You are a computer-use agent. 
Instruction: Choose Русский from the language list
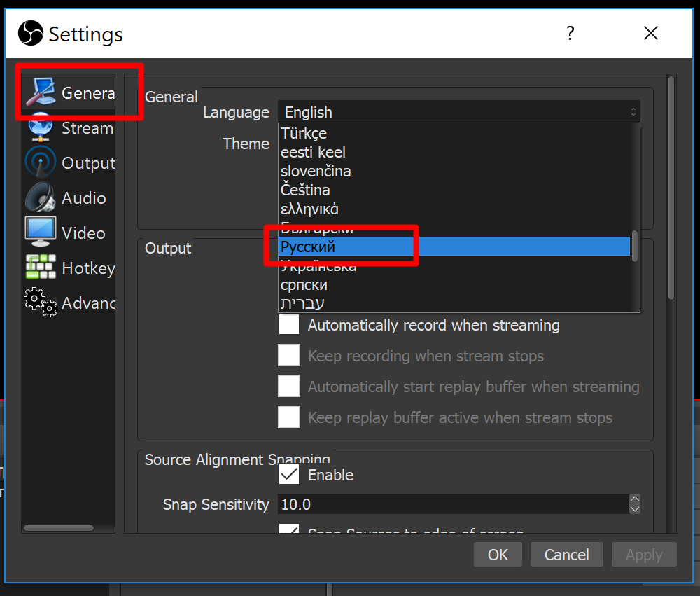tap(308, 247)
